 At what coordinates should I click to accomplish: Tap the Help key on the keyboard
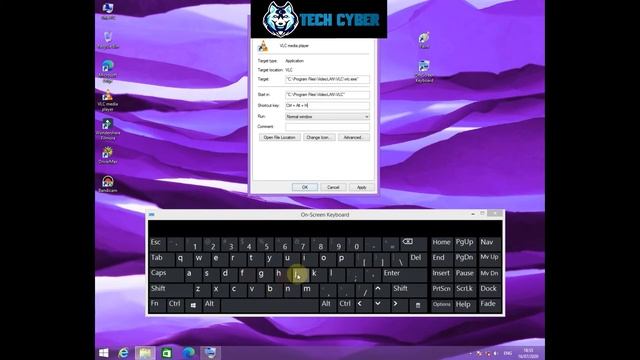tap(464, 305)
